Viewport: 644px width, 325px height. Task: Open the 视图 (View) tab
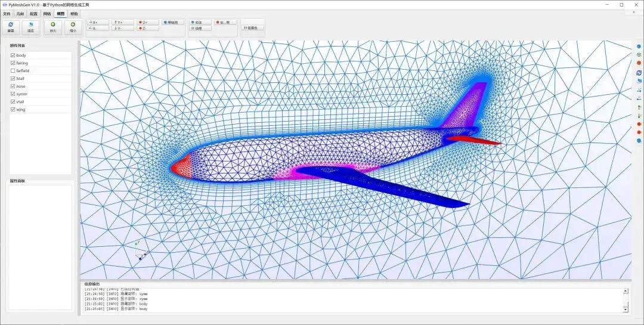point(60,14)
